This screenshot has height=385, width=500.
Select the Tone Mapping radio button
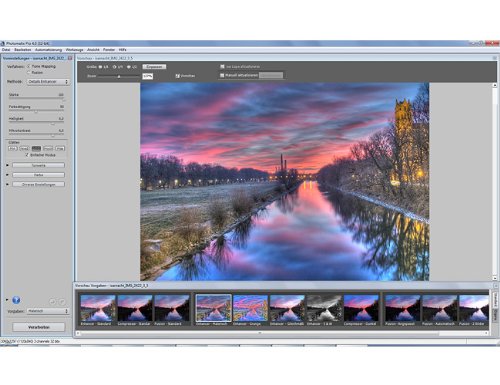28,66
